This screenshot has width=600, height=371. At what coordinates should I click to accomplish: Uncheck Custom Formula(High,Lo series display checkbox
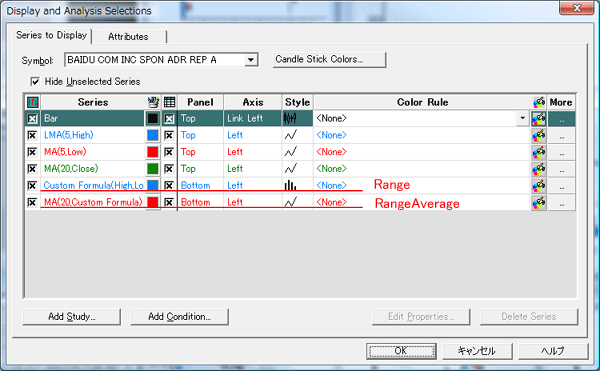32,186
